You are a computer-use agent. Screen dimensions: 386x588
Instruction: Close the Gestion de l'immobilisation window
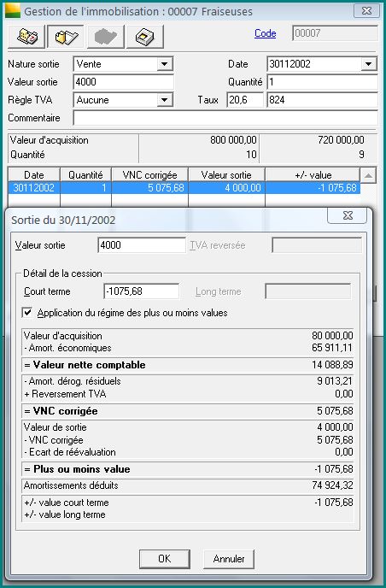pyautogui.click(x=366, y=11)
